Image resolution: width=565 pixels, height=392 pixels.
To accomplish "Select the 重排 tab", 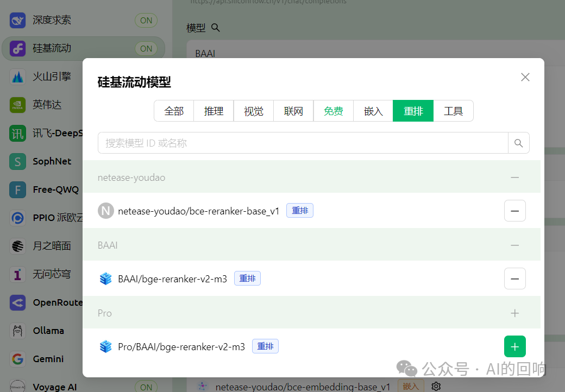I will point(413,111).
